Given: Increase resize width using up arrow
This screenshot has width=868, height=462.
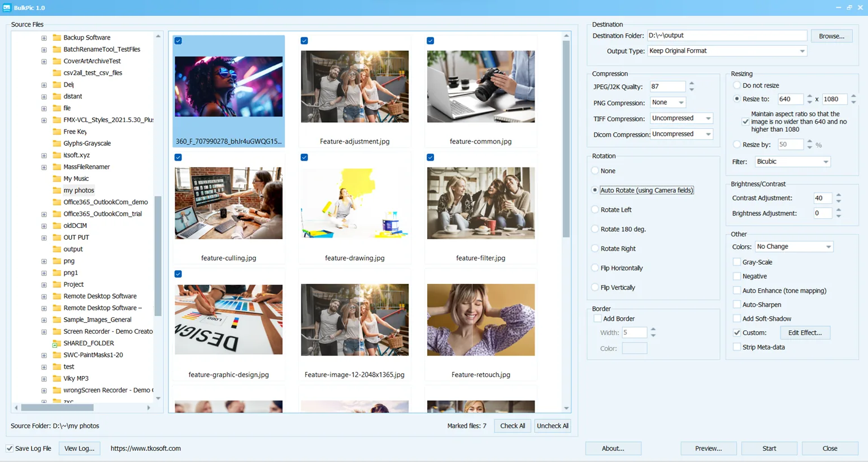Looking at the screenshot, I should coord(810,96).
